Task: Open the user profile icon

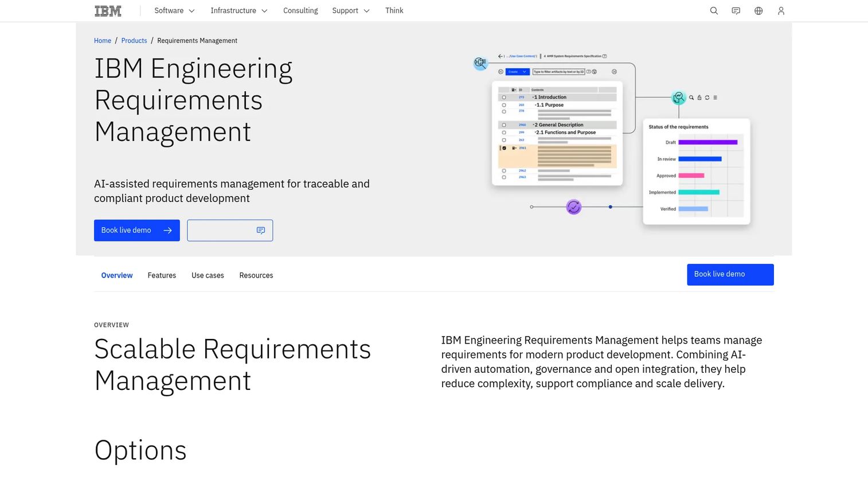Action: tap(781, 11)
